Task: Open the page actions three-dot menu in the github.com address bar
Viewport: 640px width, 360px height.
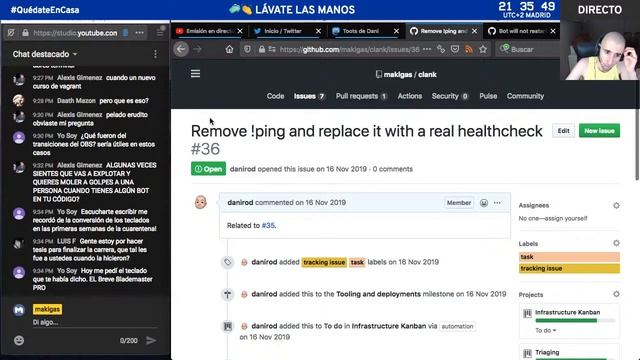Action: [427, 49]
